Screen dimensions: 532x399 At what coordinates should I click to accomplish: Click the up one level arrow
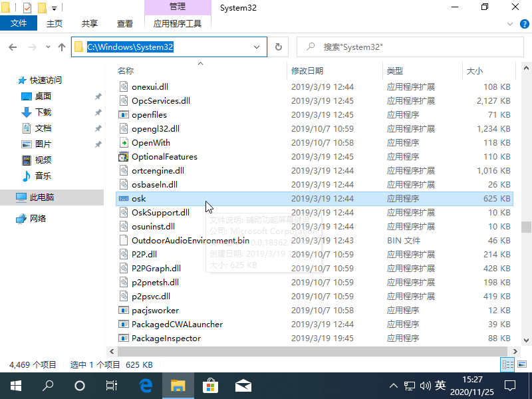coord(61,47)
